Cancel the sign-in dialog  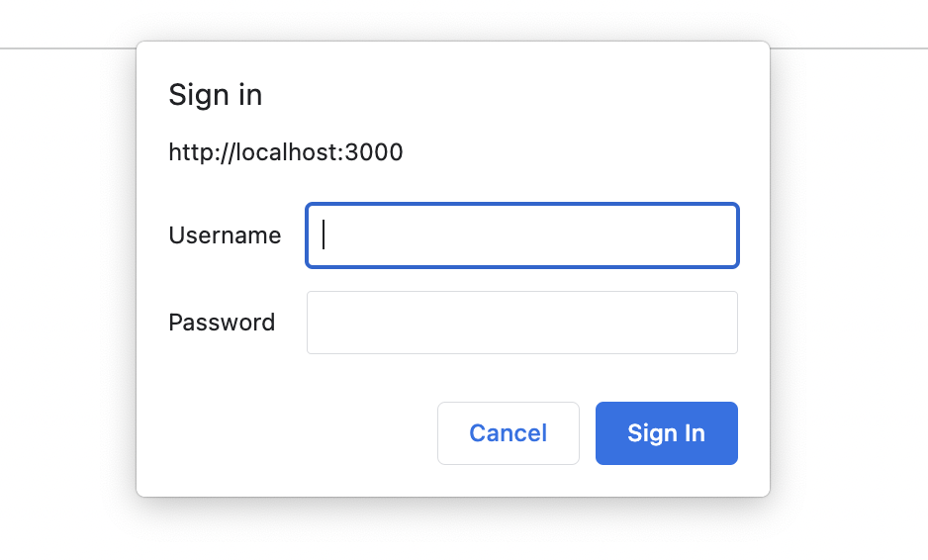click(x=508, y=433)
